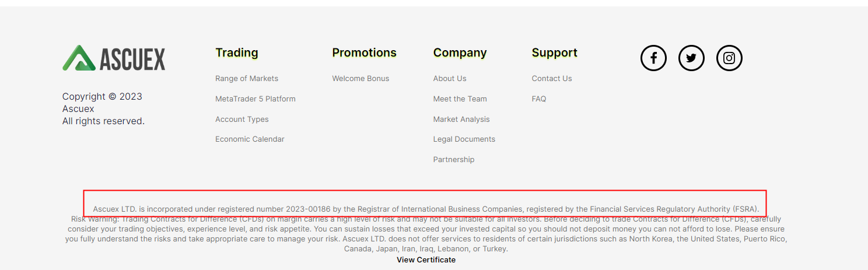The height and width of the screenshot is (270, 868).
Task: Open the Welcome Bonus promotion
Action: point(360,79)
